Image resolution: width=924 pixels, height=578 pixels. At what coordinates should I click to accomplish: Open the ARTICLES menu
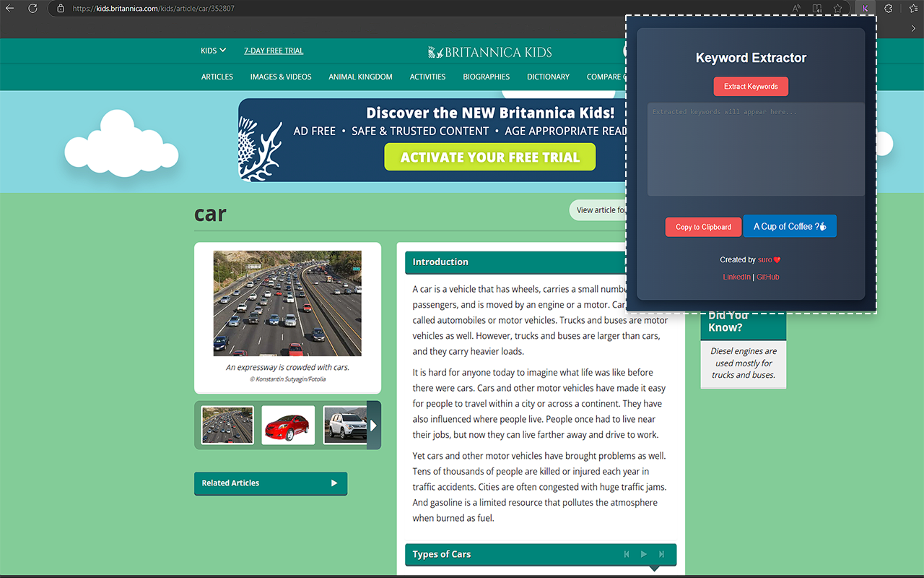point(217,77)
